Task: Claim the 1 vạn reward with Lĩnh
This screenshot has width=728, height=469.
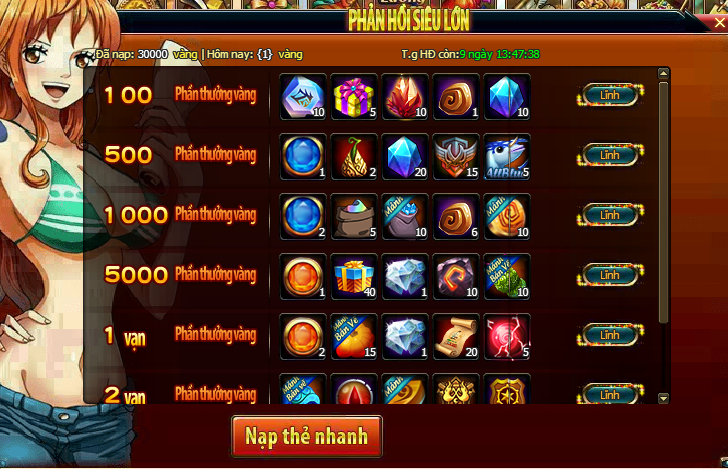Action: (x=610, y=335)
